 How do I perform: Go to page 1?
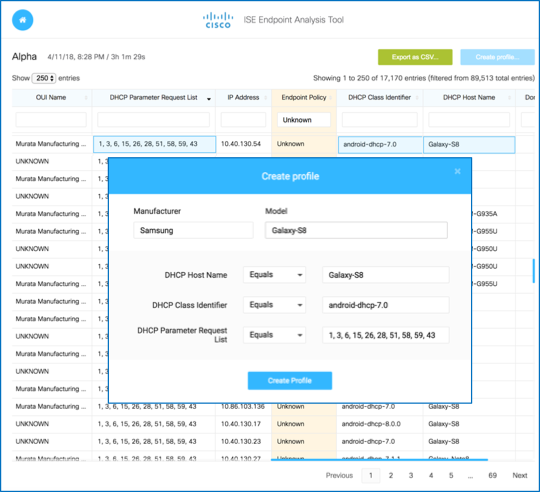(371, 475)
